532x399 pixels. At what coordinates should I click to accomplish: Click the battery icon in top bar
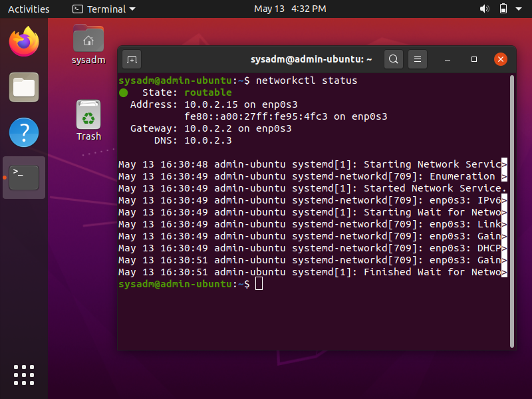pos(503,9)
